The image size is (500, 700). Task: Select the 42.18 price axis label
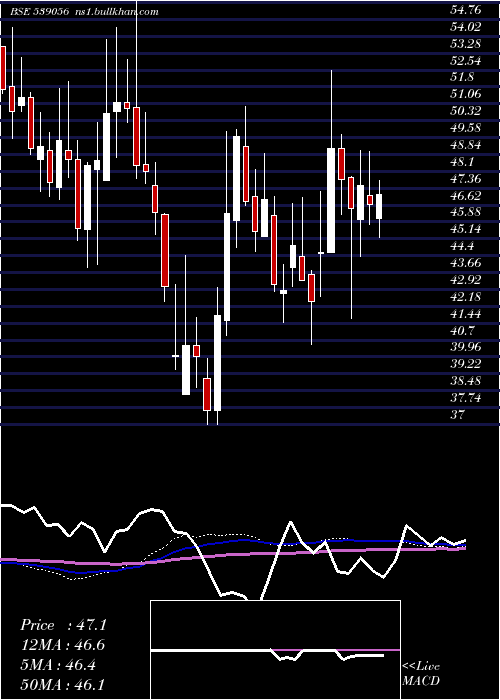(x=466, y=297)
